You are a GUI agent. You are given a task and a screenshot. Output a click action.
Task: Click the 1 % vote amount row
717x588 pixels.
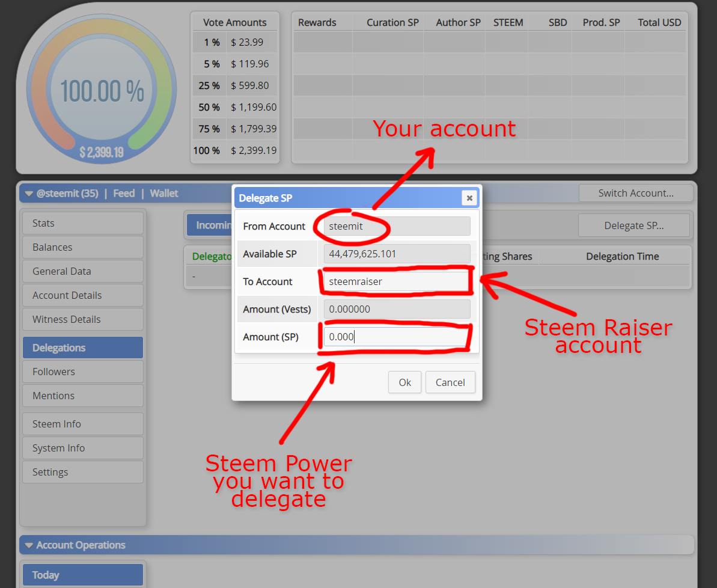tap(235, 42)
